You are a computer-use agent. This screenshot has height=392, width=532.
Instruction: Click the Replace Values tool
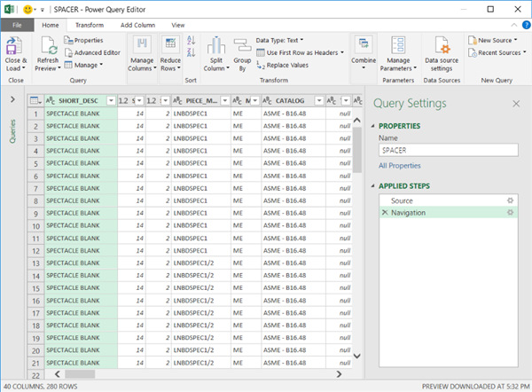pos(282,65)
